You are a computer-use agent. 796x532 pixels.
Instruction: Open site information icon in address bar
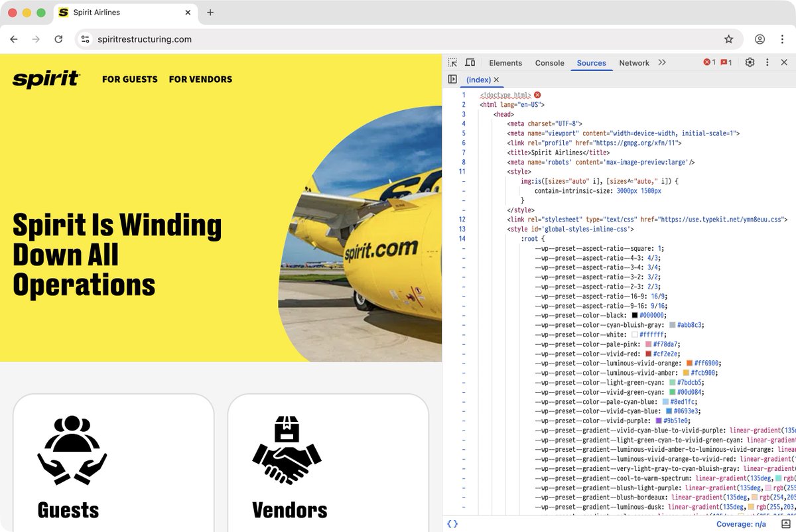tap(85, 39)
